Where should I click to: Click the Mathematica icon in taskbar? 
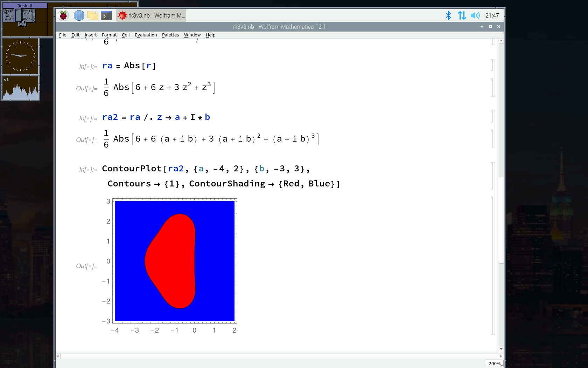122,15
